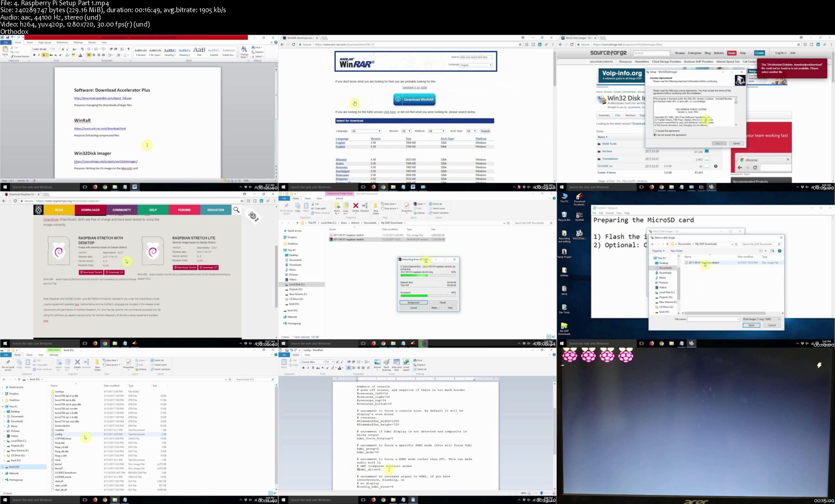Show paragraph marks with the pilcrow icon
The width and height of the screenshot is (835, 504).
[128, 49]
